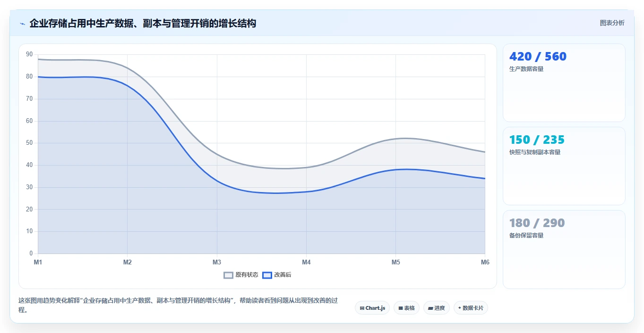Click the 50 y-axis tick label

tap(29, 143)
